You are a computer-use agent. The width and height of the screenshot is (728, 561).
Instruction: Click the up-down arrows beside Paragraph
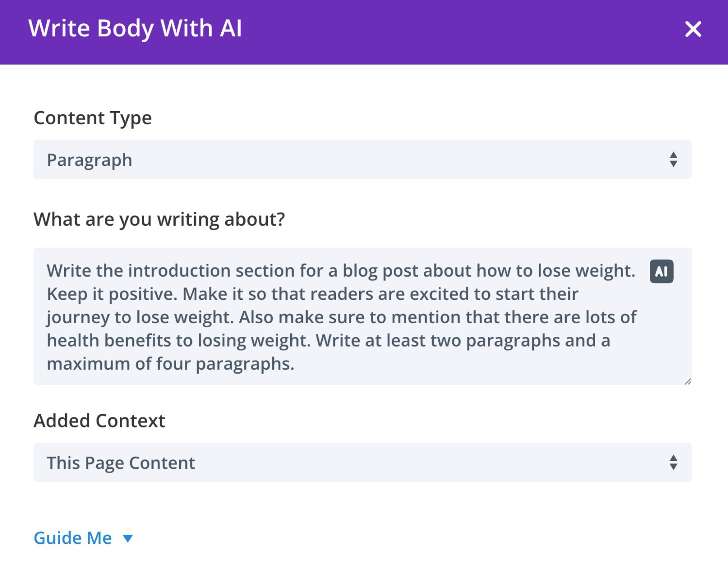click(x=673, y=160)
